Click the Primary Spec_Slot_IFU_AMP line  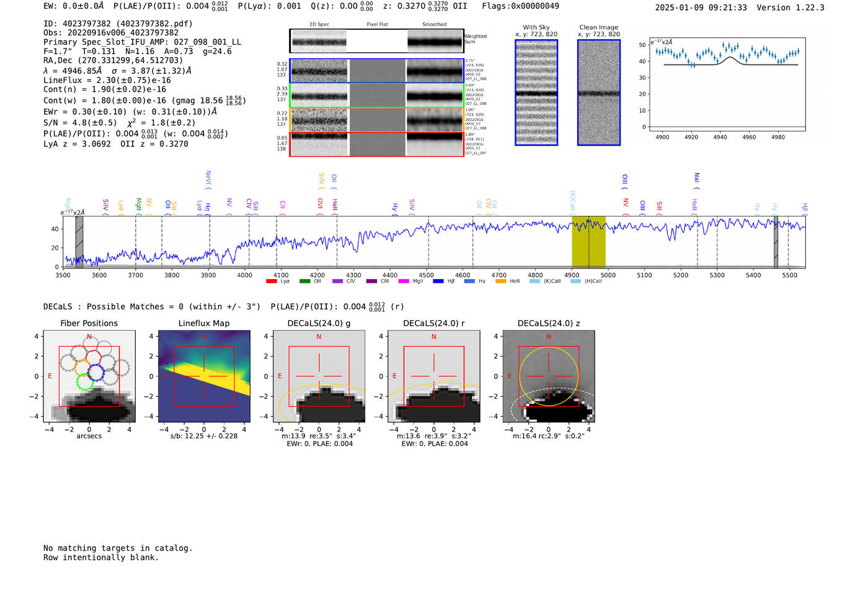coord(143,42)
